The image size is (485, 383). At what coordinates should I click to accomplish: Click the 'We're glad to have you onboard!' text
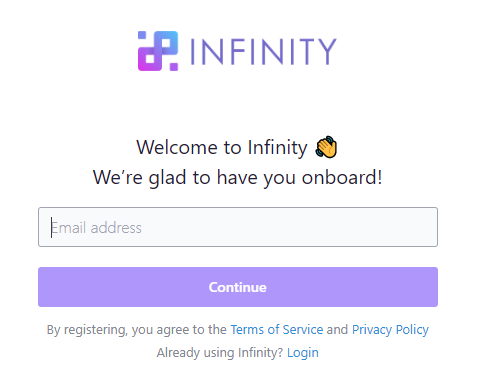pyautogui.click(x=237, y=177)
